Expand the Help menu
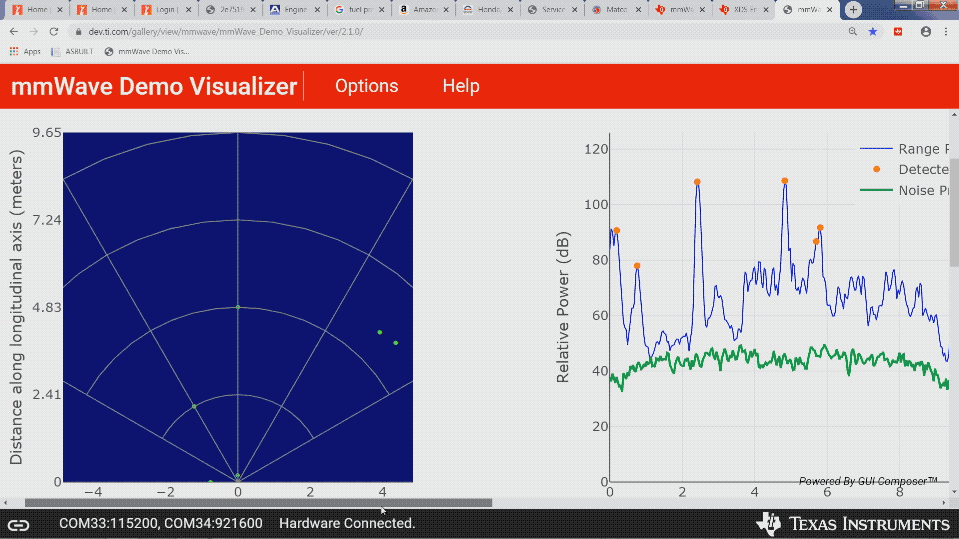The image size is (959, 539). click(460, 86)
